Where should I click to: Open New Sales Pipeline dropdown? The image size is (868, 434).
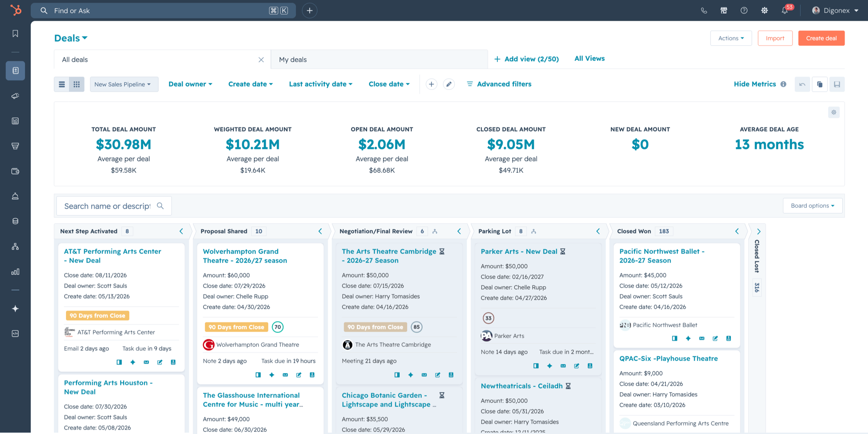click(124, 84)
